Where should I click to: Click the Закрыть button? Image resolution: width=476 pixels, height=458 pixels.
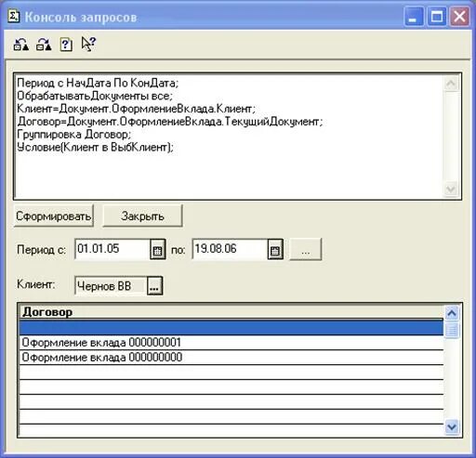click(x=142, y=216)
